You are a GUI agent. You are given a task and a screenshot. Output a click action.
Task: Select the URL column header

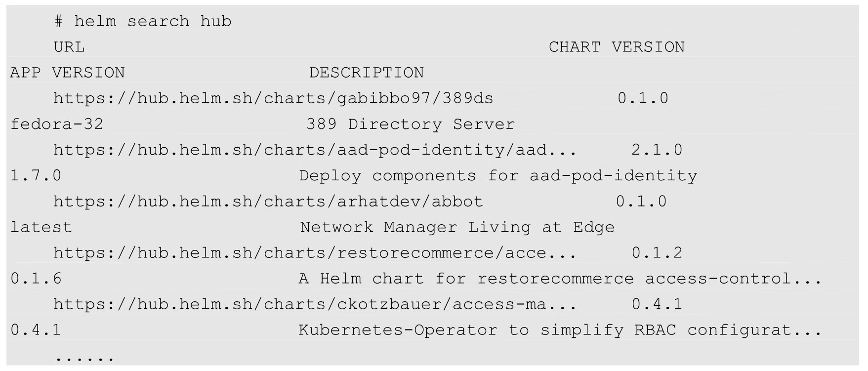(x=69, y=47)
